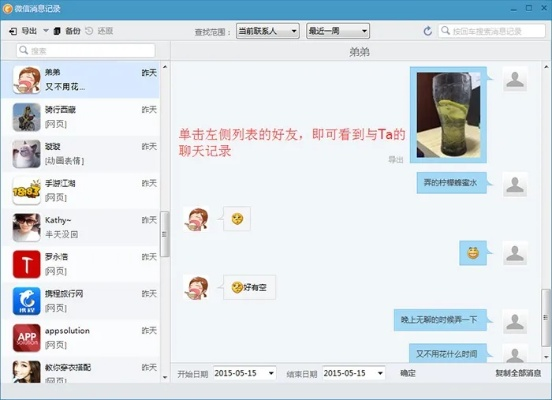Image resolution: width=552 pixels, height=400 pixels.
Task: Maximize the 微信消息记录 window
Action: click(529, 8)
